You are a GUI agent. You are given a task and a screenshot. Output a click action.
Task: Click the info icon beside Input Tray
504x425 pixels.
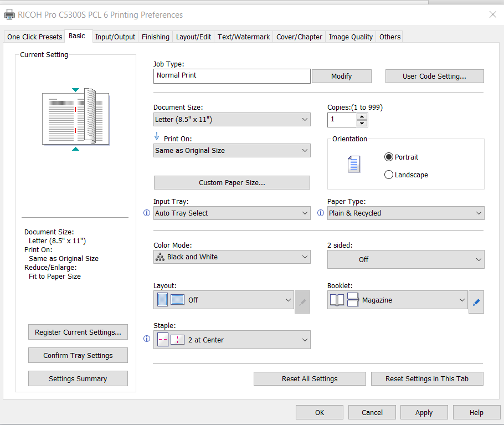(x=147, y=213)
